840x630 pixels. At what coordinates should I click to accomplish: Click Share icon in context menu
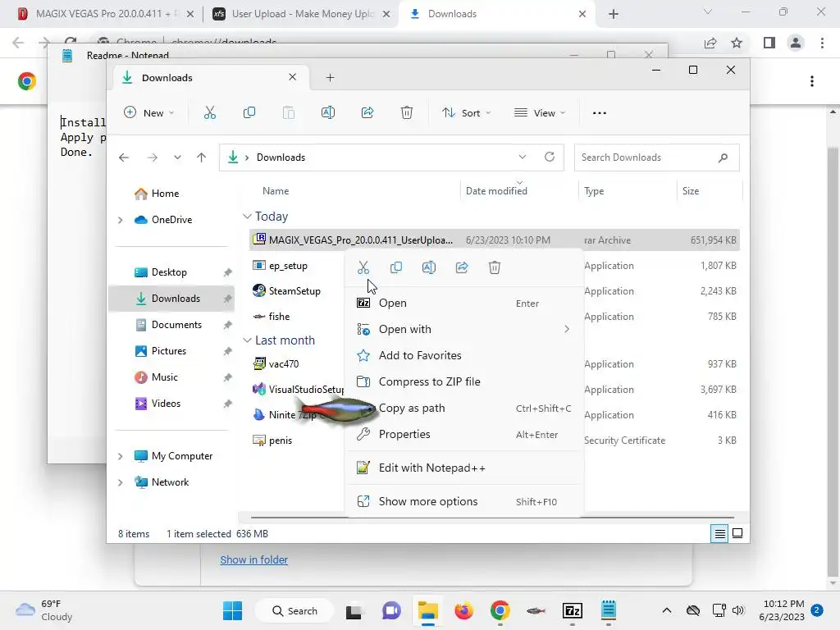pos(462,267)
